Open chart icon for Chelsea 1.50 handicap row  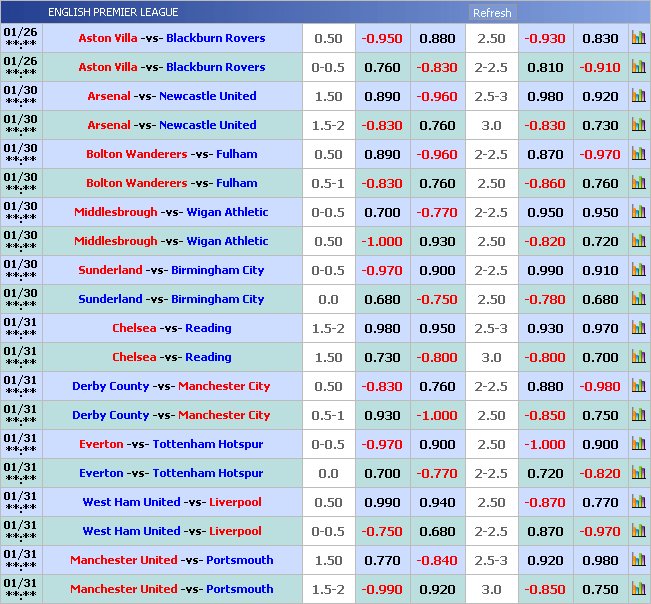638,357
